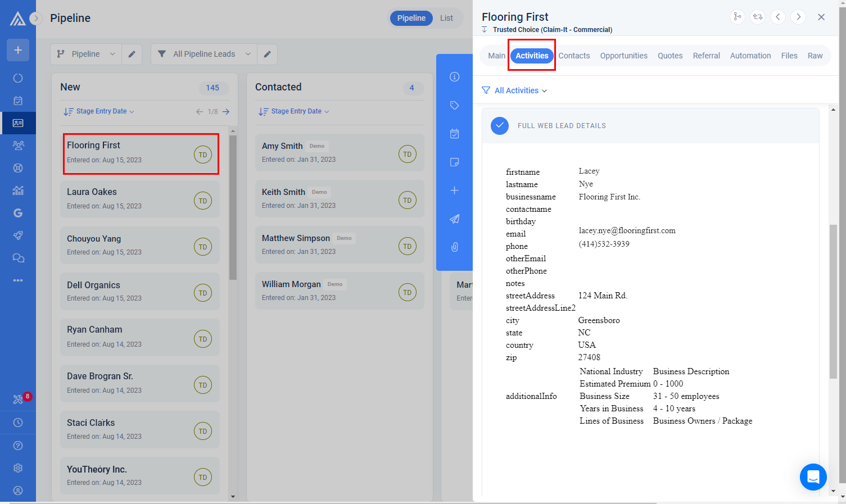Image resolution: width=846 pixels, height=504 pixels.
Task: Open the Files tab
Action: pyautogui.click(x=789, y=56)
